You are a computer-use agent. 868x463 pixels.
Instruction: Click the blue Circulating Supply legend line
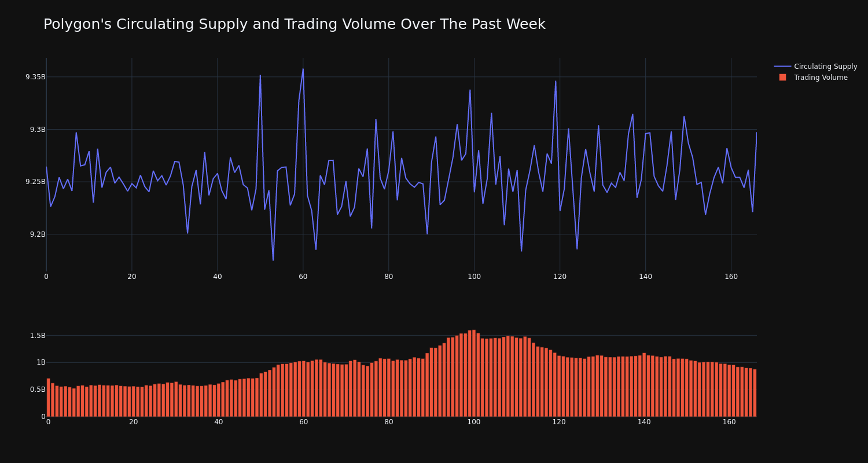coord(782,67)
